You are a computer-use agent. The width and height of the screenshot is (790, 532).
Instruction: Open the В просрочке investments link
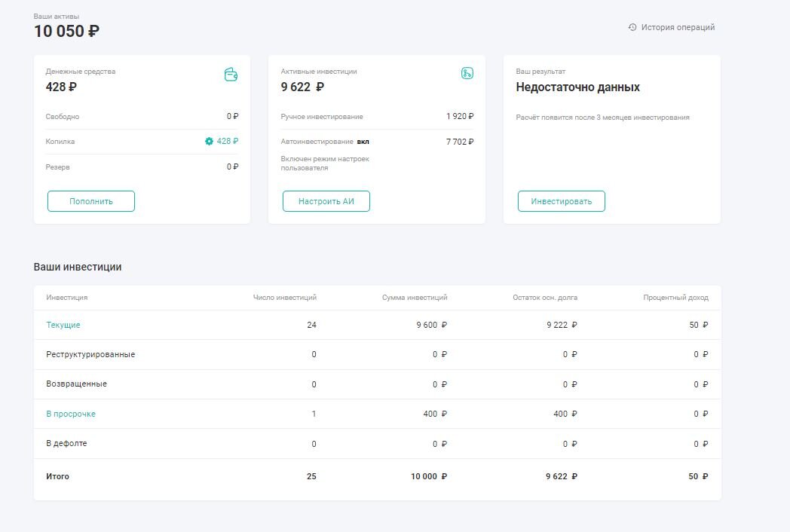point(71,414)
